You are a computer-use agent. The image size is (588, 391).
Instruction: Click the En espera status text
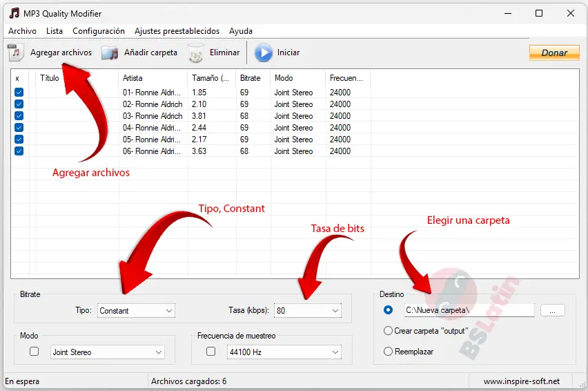point(22,381)
